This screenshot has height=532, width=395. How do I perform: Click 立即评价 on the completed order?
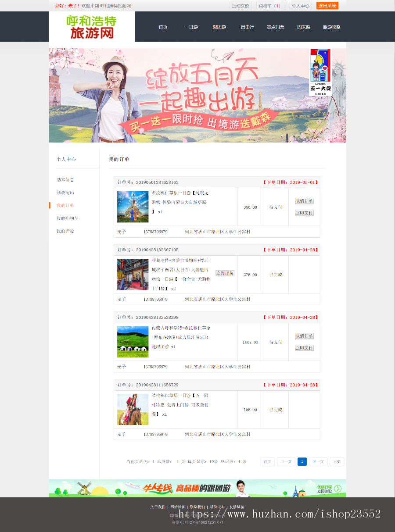click(225, 273)
